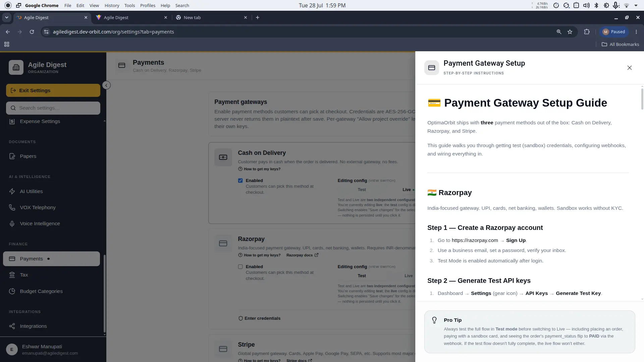This screenshot has height=362, width=644.
Task: Go back with browser back arrow
Action: (x=8, y=32)
